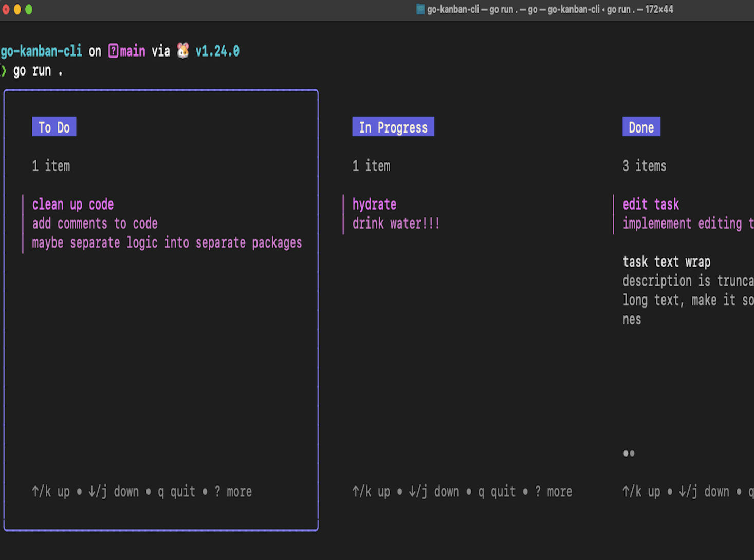Click 'maybe separate logic into separate packages' line
754x560 pixels.
point(167,242)
